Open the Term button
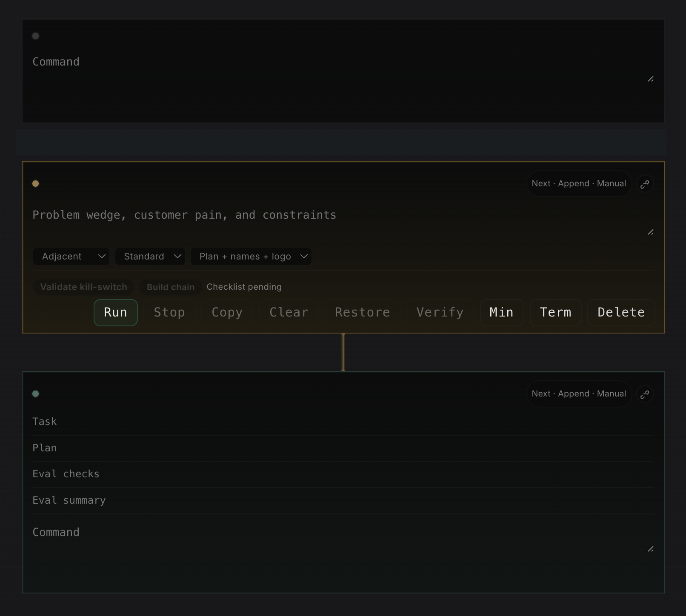686x616 pixels. coord(555,312)
